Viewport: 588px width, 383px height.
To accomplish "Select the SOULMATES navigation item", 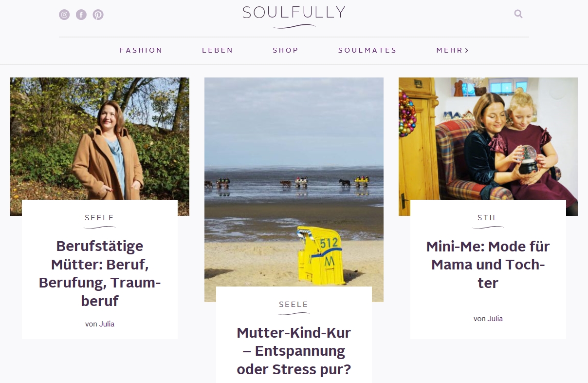I will coord(367,50).
